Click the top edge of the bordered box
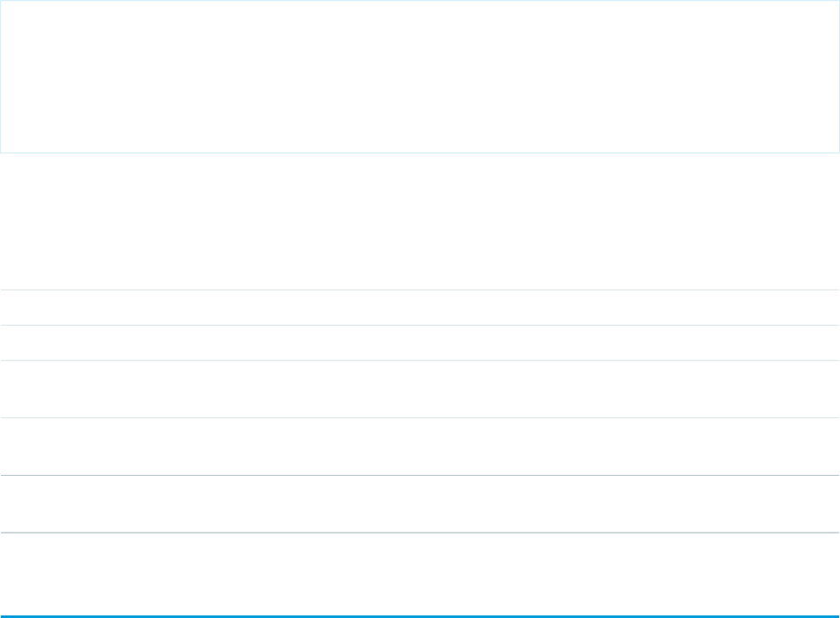The image size is (840, 618). pos(420,1)
